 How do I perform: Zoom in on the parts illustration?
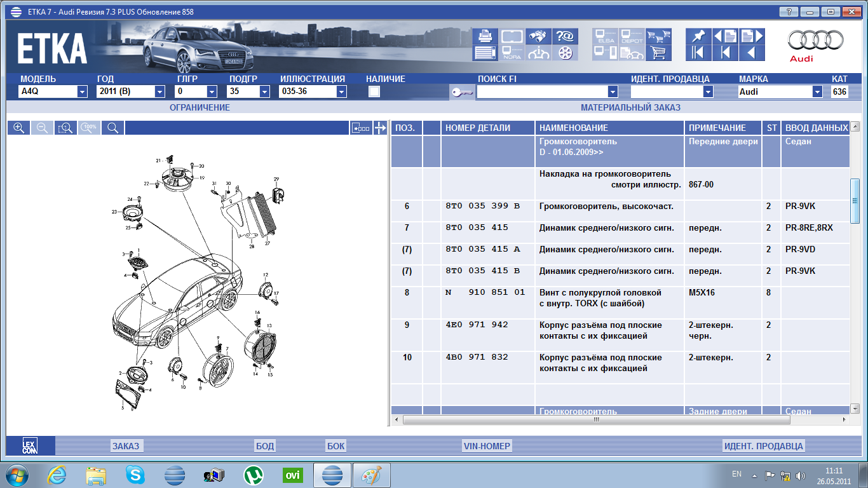click(19, 128)
